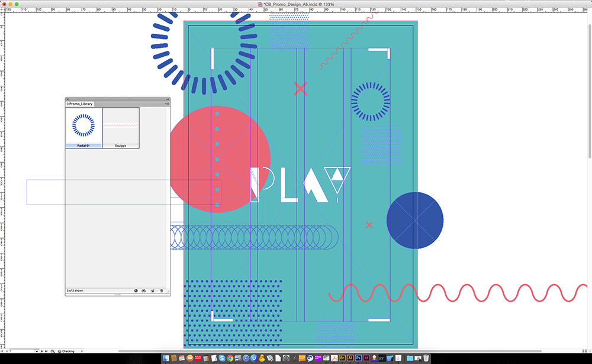592x364 pixels.
Task: Click the New Library Item icon
Action: pos(152,291)
